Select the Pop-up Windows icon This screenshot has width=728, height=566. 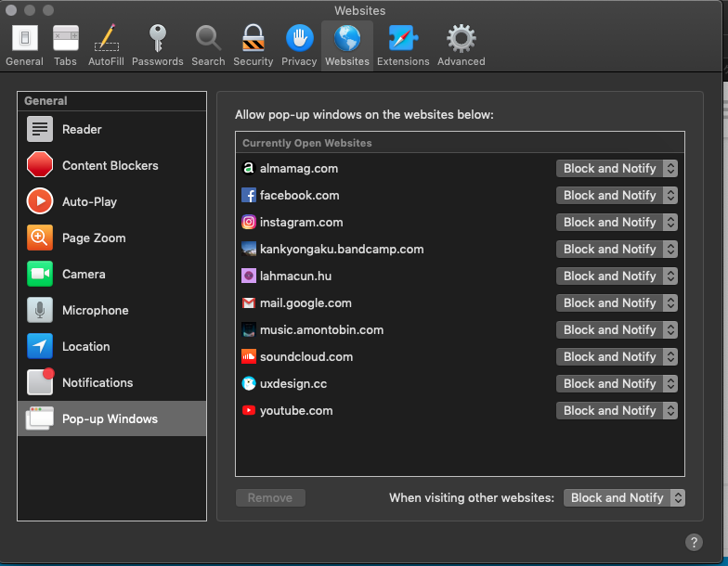point(40,418)
